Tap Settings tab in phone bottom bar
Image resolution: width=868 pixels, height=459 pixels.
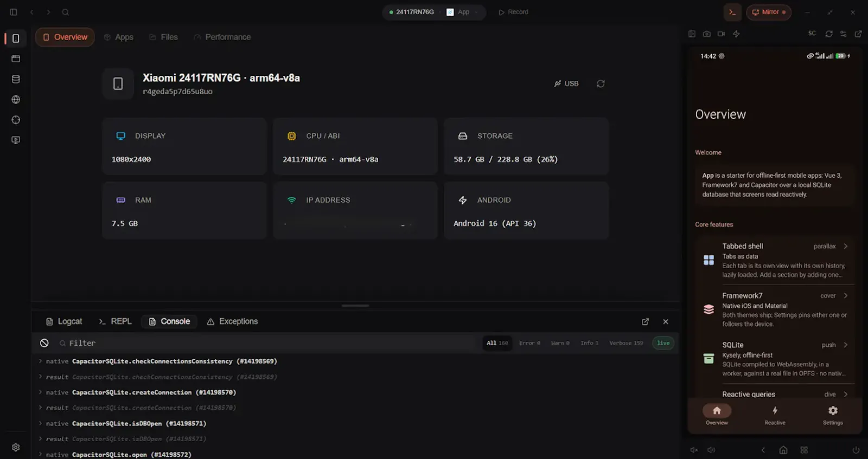pyautogui.click(x=833, y=415)
